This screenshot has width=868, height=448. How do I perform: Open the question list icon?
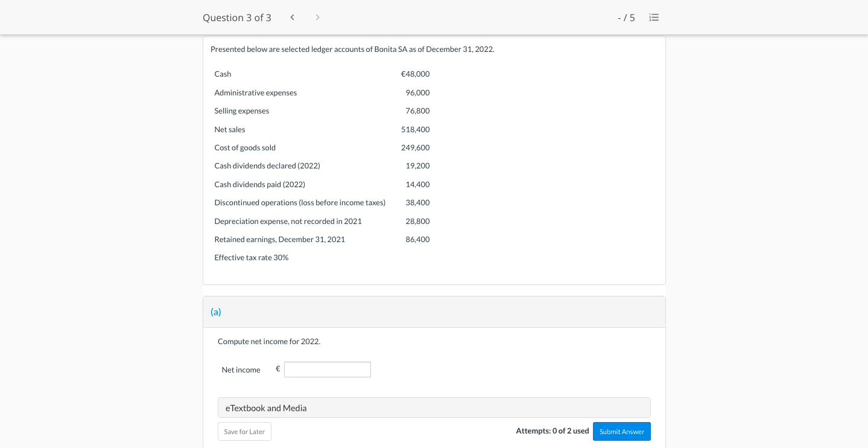coord(654,18)
